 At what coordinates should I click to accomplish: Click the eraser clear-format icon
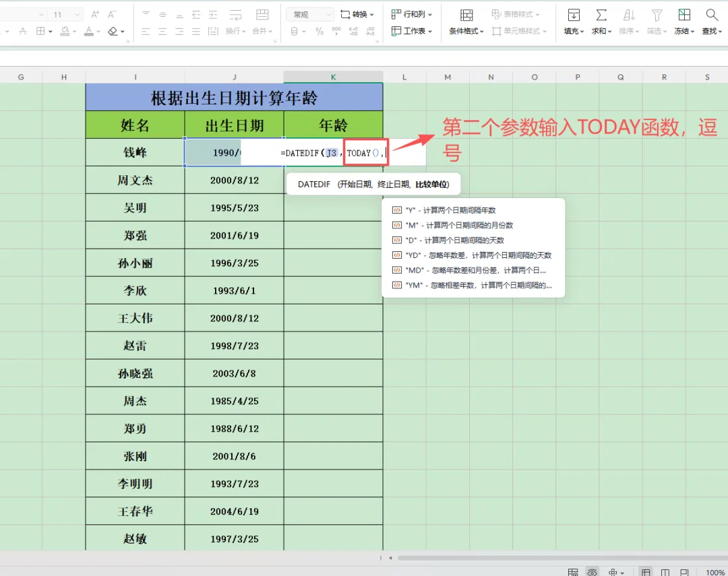113,31
